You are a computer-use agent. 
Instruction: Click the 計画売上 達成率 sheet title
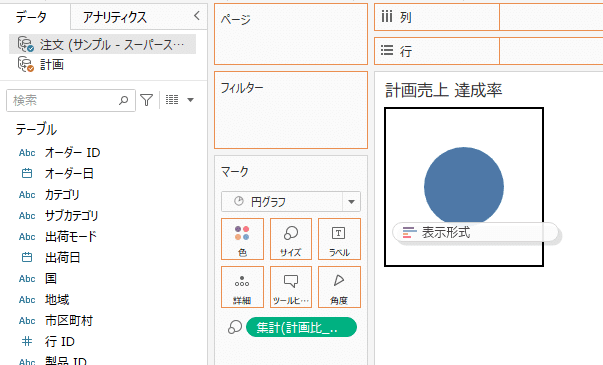[x=443, y=90]
